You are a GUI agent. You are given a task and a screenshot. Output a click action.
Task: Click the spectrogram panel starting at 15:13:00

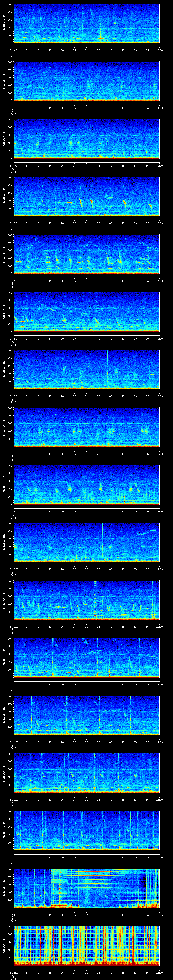click(x=86, y=254)
